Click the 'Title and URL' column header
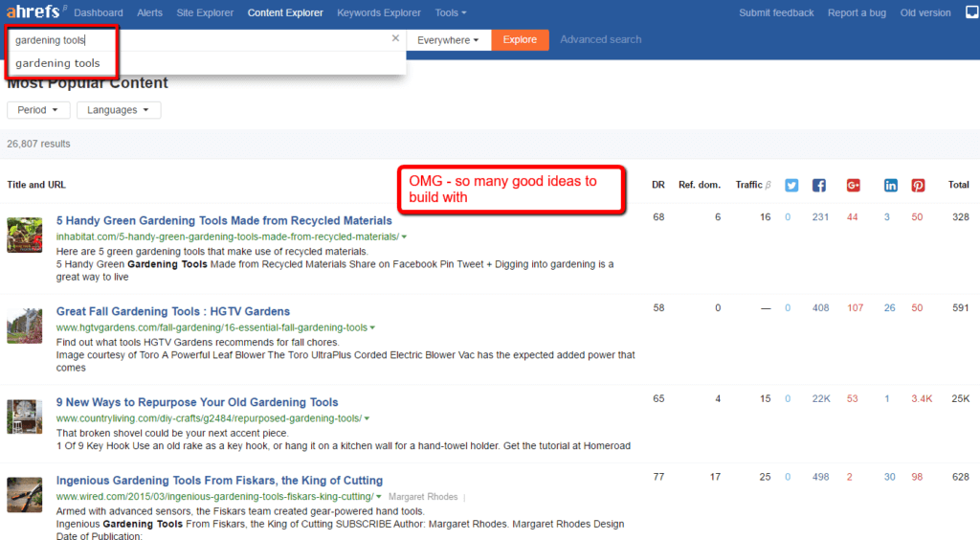The width and height of the screenshot is (980, 540). pyautogui.click(x=36, y=185)
